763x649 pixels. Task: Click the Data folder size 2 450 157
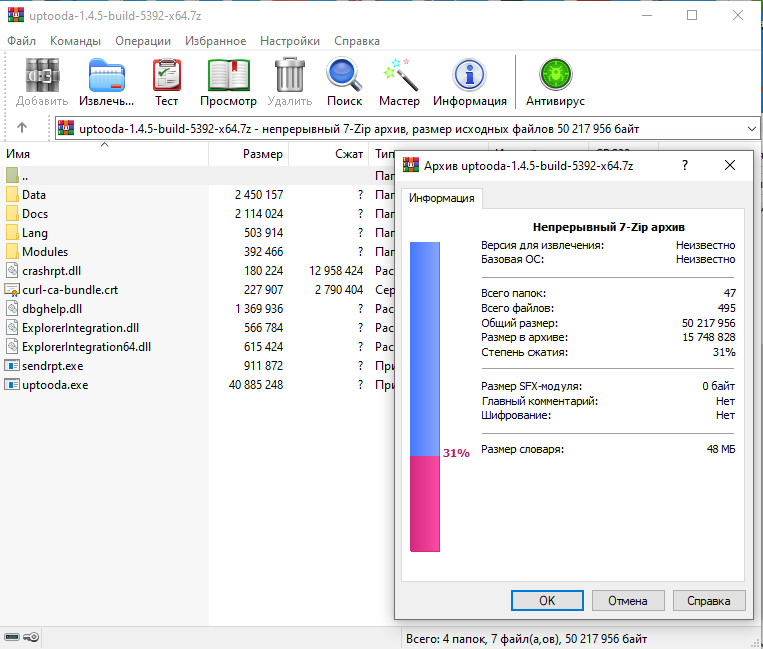coord(259,195)
